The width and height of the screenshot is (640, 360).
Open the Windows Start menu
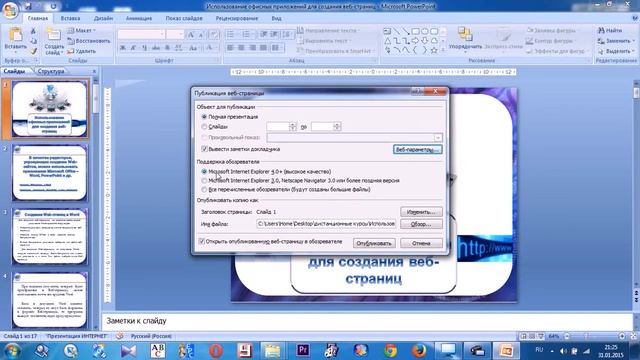tap(12, 351)
